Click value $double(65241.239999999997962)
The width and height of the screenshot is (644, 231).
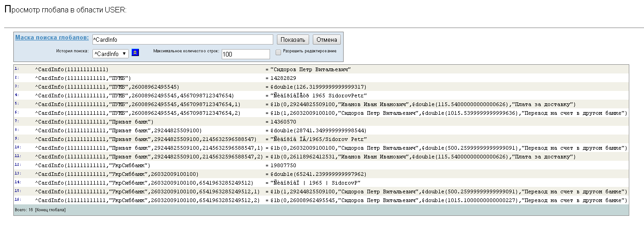(x=318, y=174)
